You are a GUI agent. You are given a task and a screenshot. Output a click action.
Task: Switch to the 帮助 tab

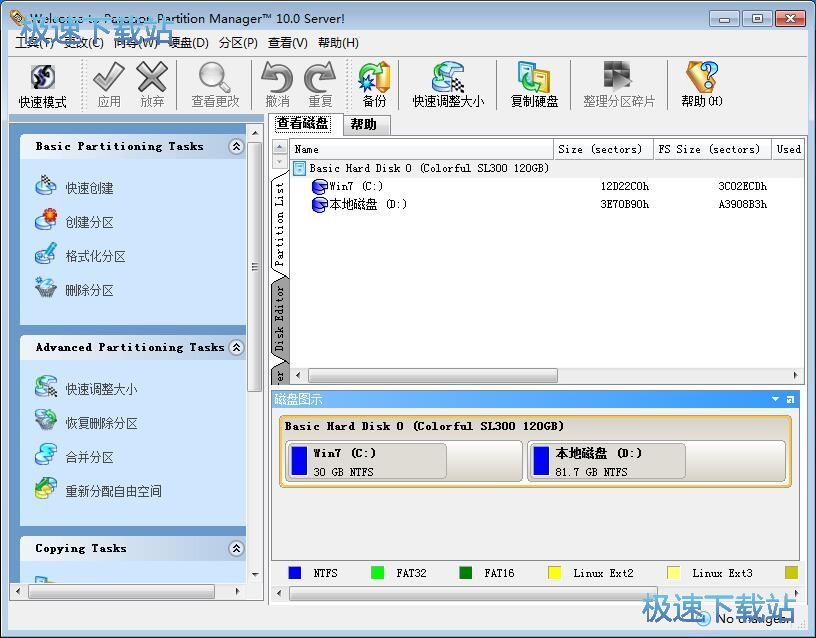coord(366,124)
